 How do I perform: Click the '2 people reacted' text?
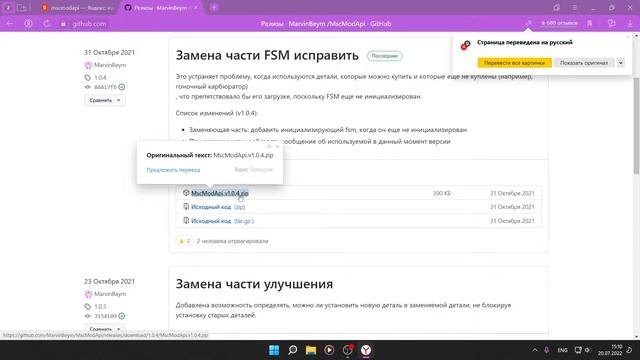point(232,241)
